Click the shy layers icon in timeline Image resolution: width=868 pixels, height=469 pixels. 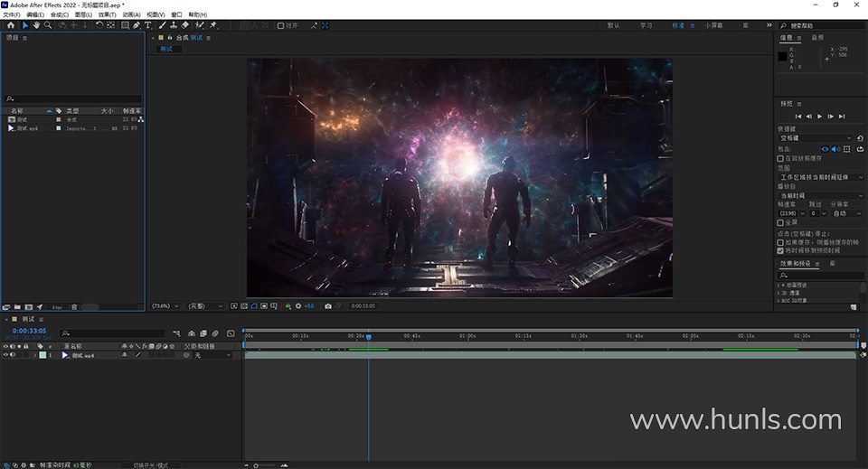click(x=192, y=333)
